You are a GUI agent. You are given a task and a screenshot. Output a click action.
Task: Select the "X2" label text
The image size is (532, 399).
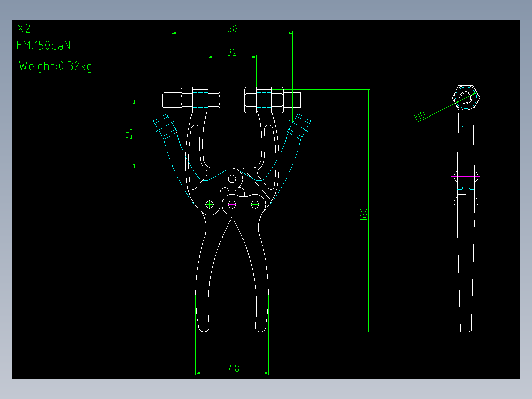pyautogui.click(x=24, y=28)
